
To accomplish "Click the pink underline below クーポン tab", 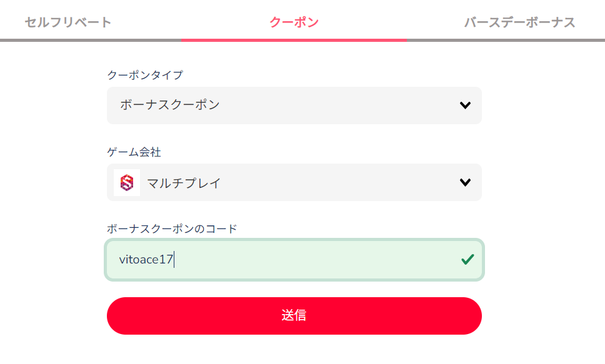I will click(x=294, y=40).
